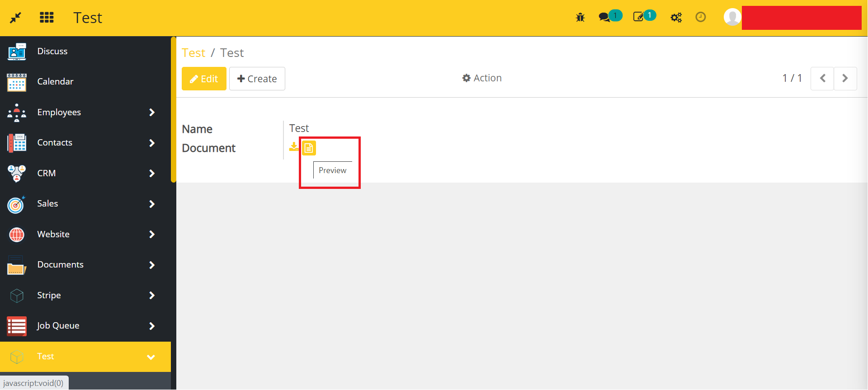
Task: Click the document Preview icon
Action: (309, 148)
